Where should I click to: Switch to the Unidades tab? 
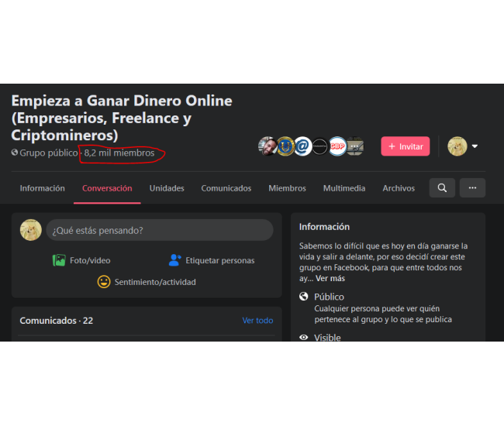(167, 188)
